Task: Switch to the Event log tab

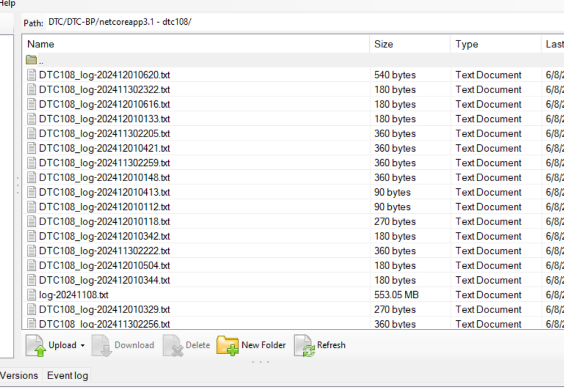Action: [x=67, y=376]
